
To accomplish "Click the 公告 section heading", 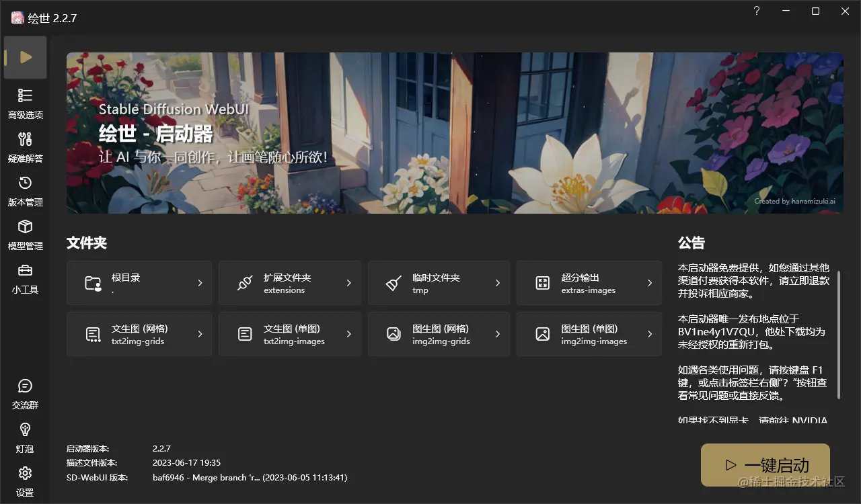I will click(x=691, y=243).
